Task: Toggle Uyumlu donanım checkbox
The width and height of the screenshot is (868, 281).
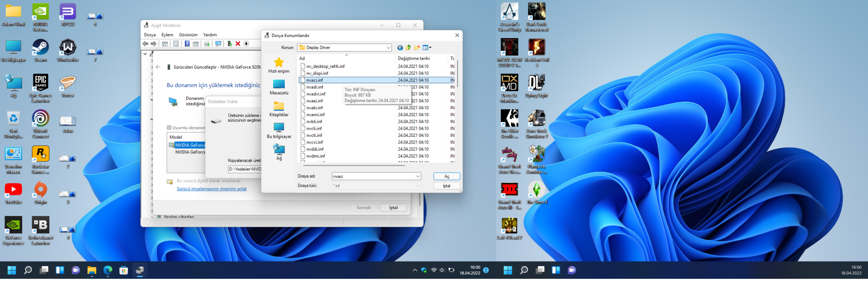Action: point(169,128)
